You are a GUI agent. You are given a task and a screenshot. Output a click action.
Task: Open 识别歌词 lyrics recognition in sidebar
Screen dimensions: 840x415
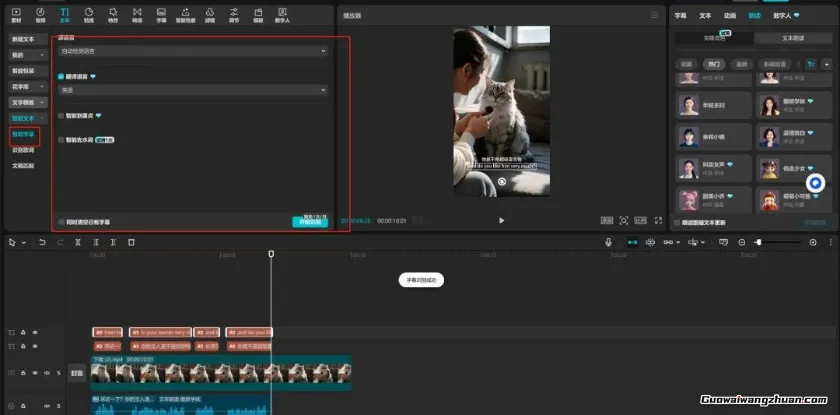23,150
